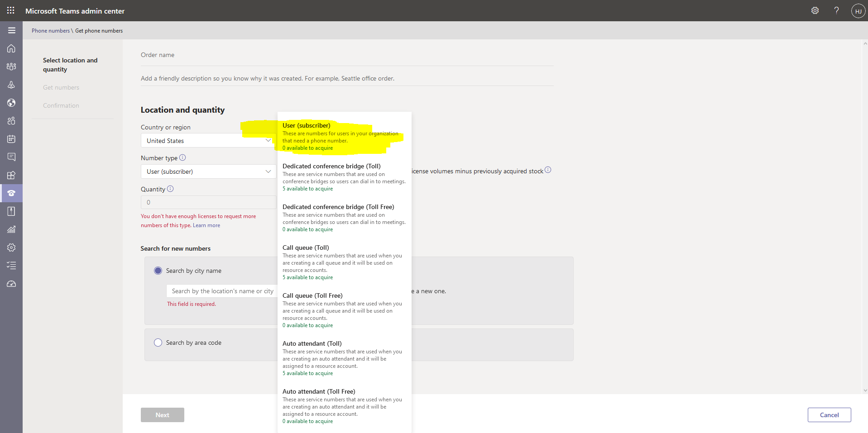868x433 pixels.
Task: Open the Learn more link about licenses
Action: [x=206, y=225]
